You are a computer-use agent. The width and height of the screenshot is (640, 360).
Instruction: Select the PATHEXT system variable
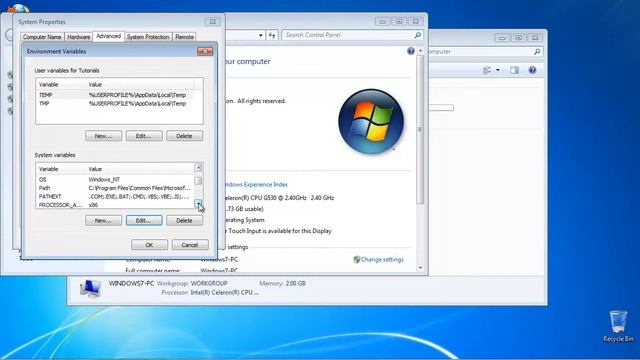click(115, 196)
